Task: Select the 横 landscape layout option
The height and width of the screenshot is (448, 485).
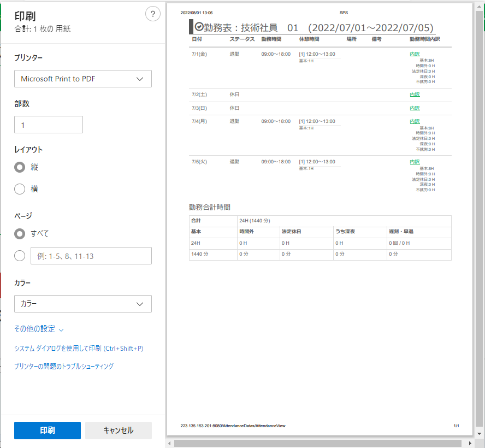Action: click(20, 189)
